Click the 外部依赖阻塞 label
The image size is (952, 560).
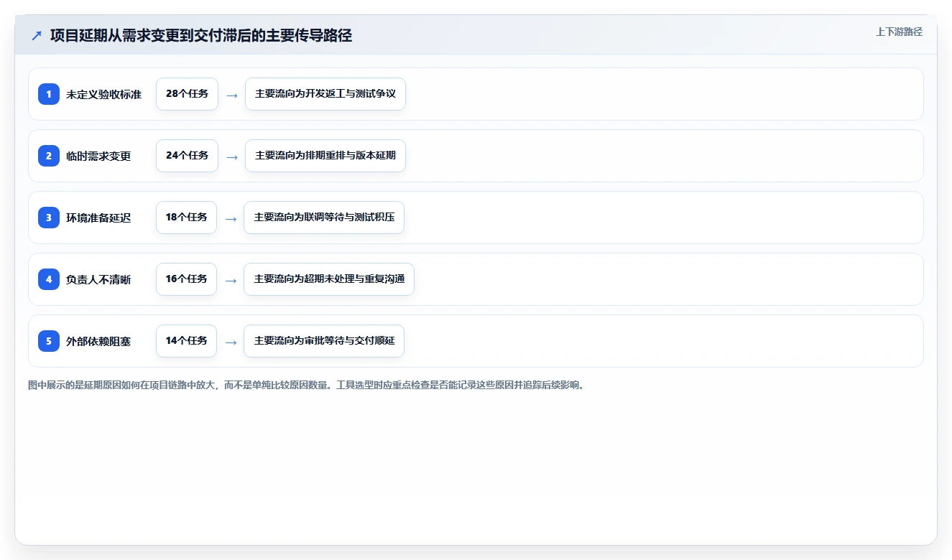[98, 342]
